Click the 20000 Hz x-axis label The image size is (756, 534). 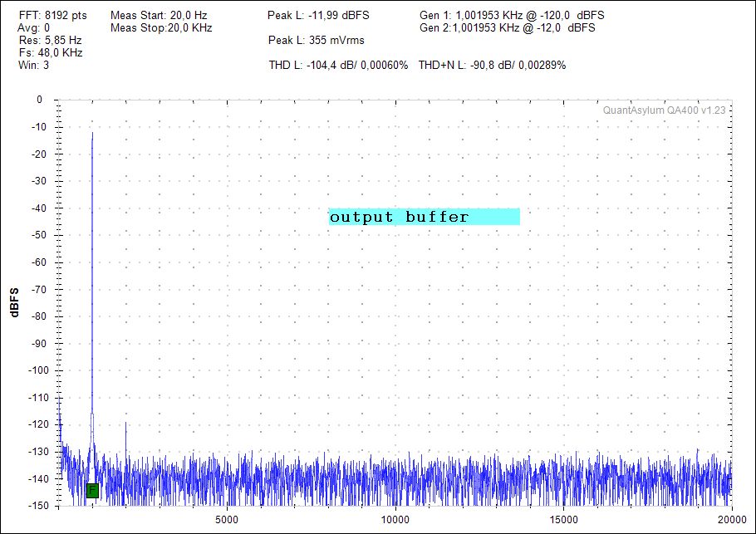(732, 520)
